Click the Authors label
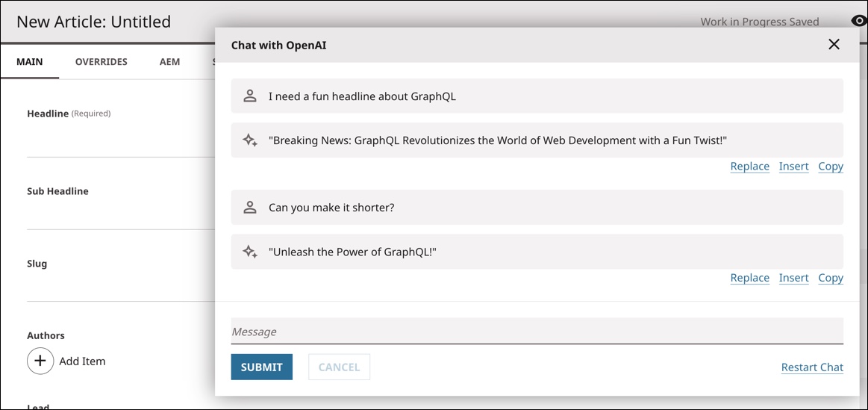 click(x=46, y=335)
